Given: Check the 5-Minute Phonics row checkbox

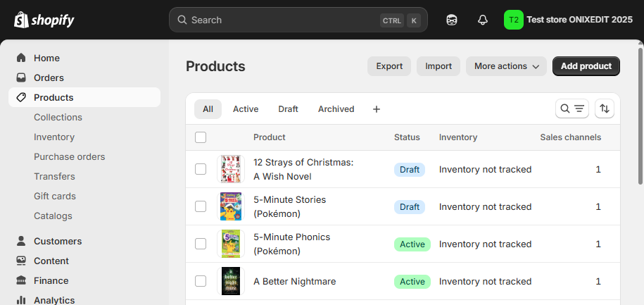Looking at the screenshot, I should tap(201, 244).
